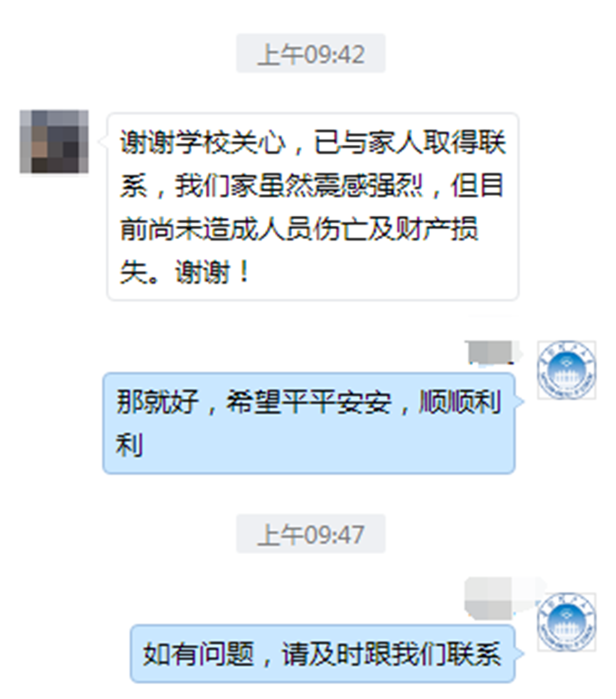The height and width of the screenshot is (699, 616).
Task: Click the pointer tail of the 如有问题 blue bubble
Action: 519,653
